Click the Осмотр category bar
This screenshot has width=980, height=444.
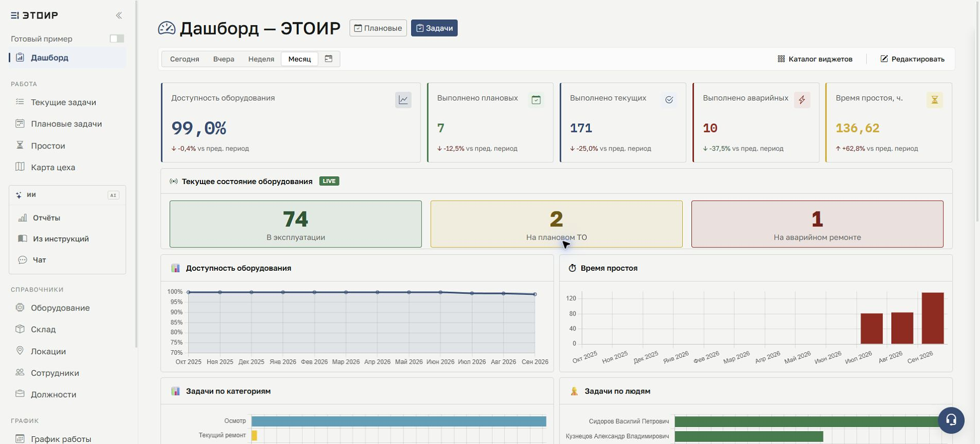tap(399, 421)
